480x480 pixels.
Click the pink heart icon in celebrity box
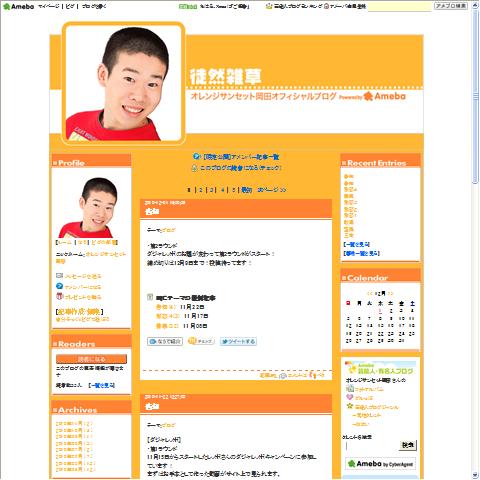[350, 397]
